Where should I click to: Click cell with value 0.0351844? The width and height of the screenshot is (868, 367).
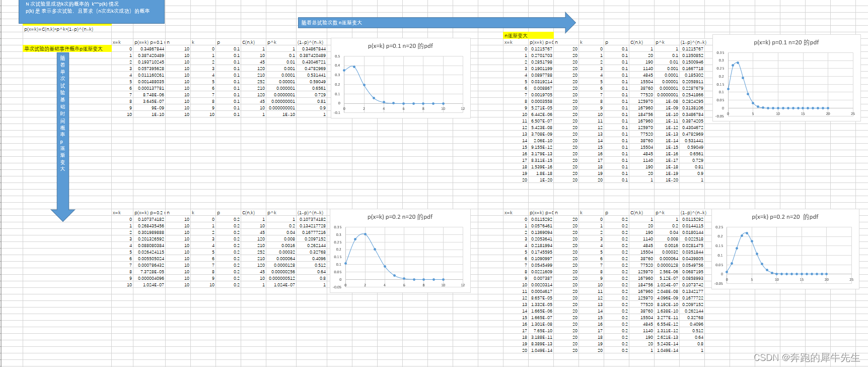[x=692, y=252]
